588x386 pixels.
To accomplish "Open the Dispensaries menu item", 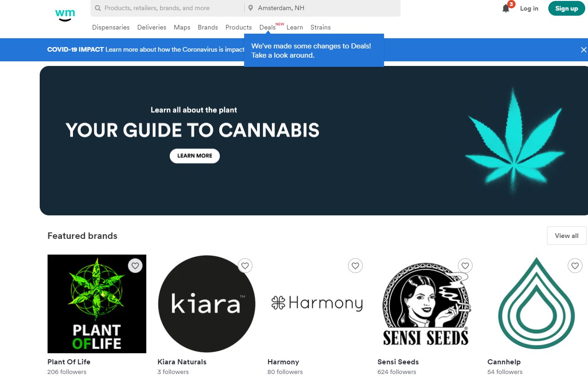I will [x=111, y=27].
